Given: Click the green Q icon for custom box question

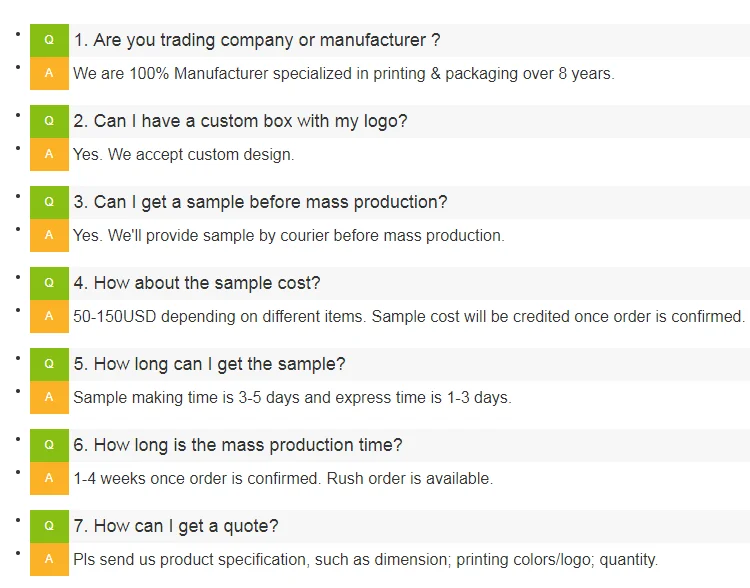Looking at the screenshot, I should click(49, 121).
